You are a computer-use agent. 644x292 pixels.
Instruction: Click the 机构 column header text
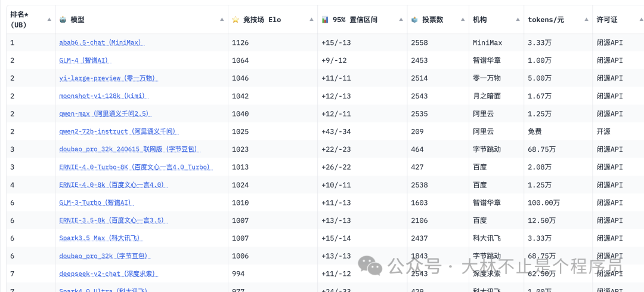click(479, 19)
